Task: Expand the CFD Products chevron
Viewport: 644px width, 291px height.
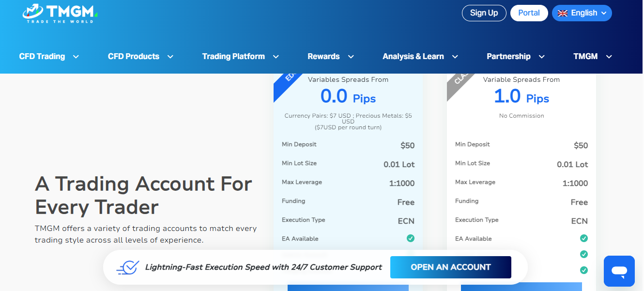Action: pos(170,57)
